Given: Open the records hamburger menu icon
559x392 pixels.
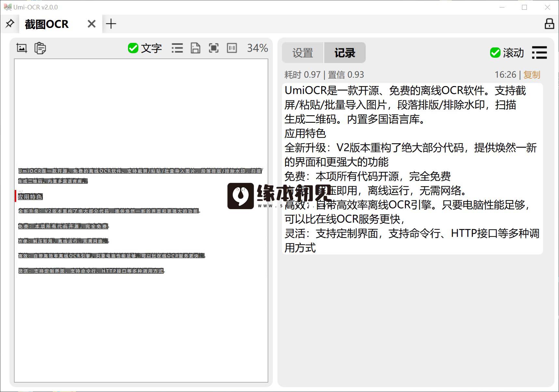Looking at the screenshot, I should coord(539,53).
